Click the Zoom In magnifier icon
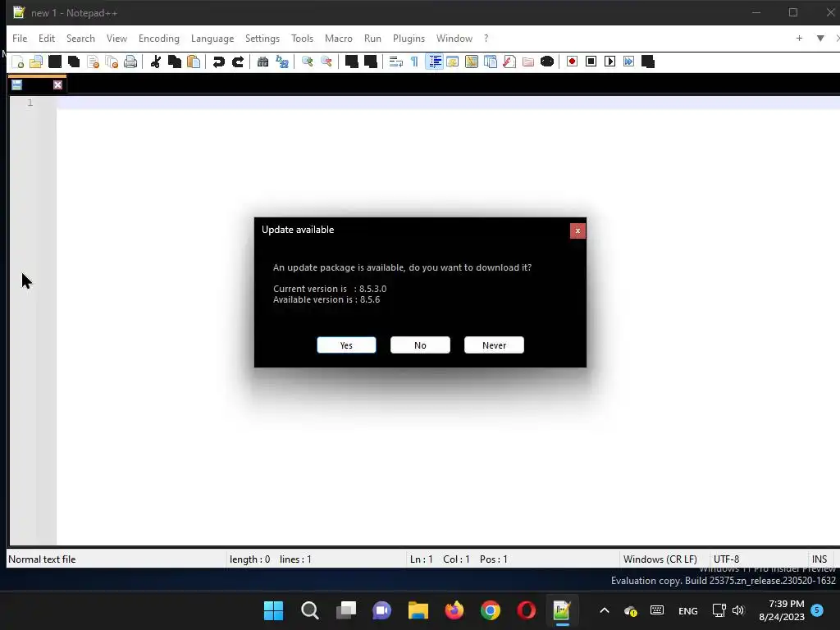840x630 pixels. coord(307,62)
